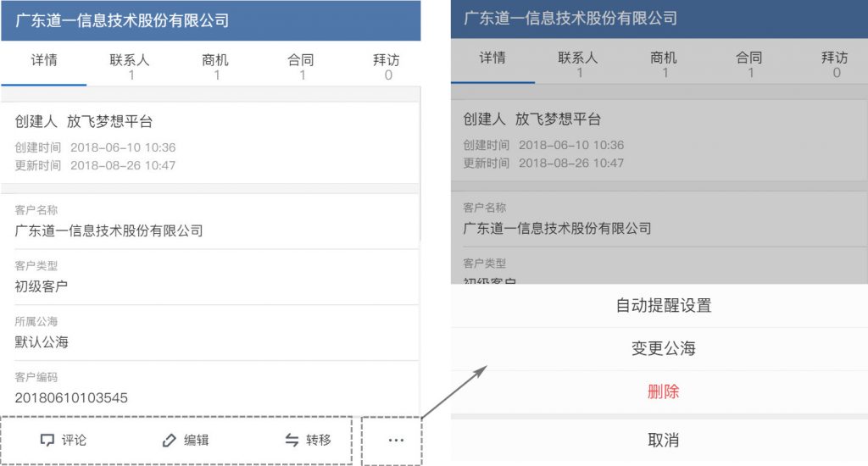
Task: Open the three-dot more actions menu
Action: [396, 441]
